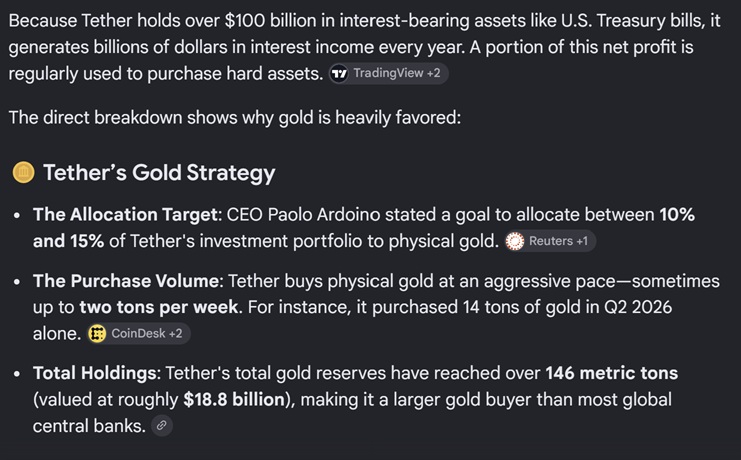Open link icon after "central banks."
The image size is (741, 460).
pos(162,425)
